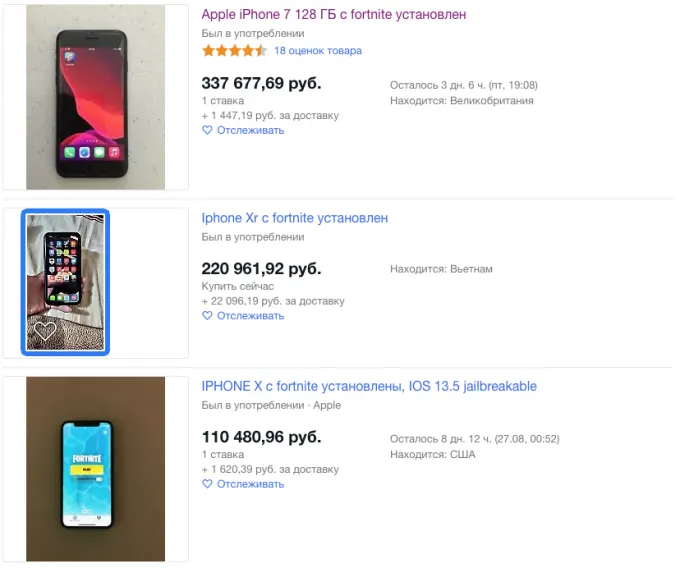
Task: Click the 110 480,96 руб. price
Action: tap(261, 437)
